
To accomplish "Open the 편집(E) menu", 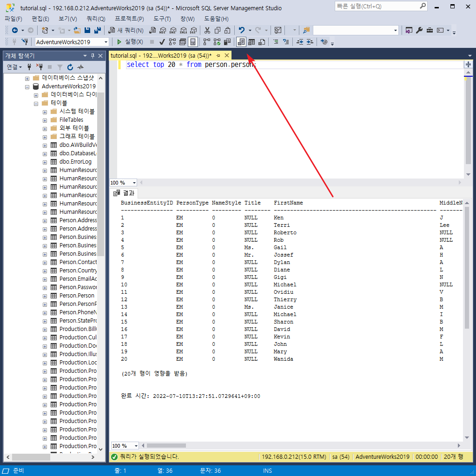I will [x=40, y=19].
